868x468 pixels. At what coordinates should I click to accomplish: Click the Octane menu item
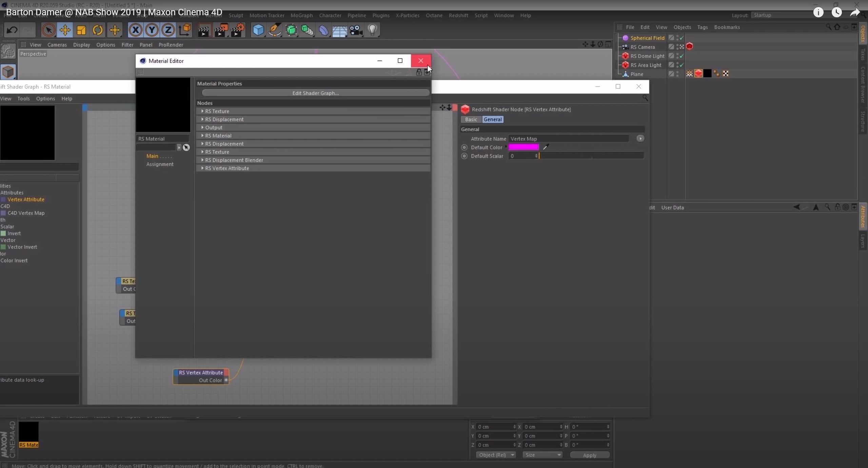pos(433,15)
